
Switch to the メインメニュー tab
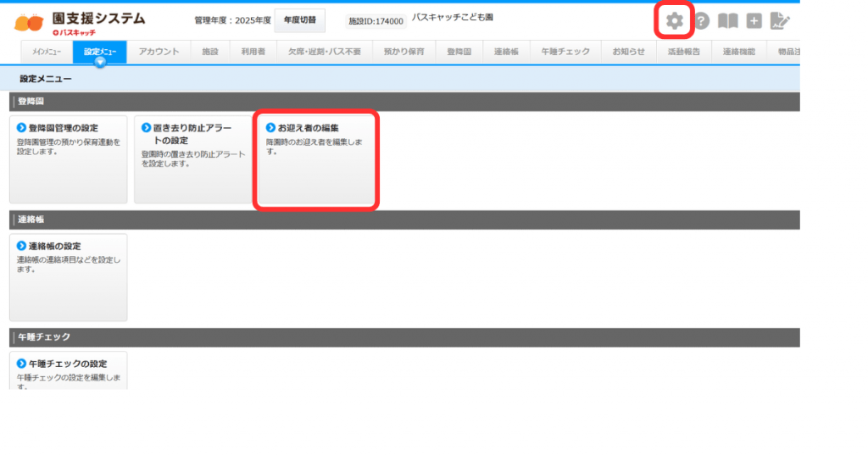coord(47,52)
